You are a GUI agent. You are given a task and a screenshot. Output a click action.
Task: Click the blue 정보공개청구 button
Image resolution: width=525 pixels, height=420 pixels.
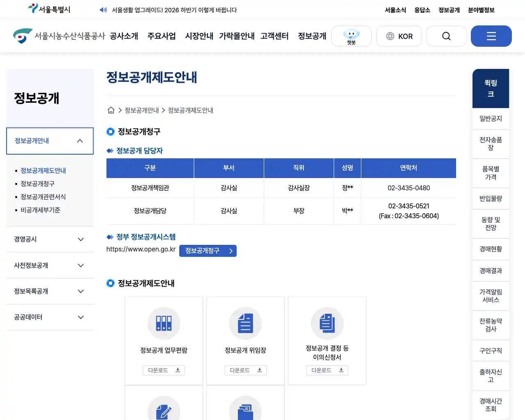pos(208,251)
